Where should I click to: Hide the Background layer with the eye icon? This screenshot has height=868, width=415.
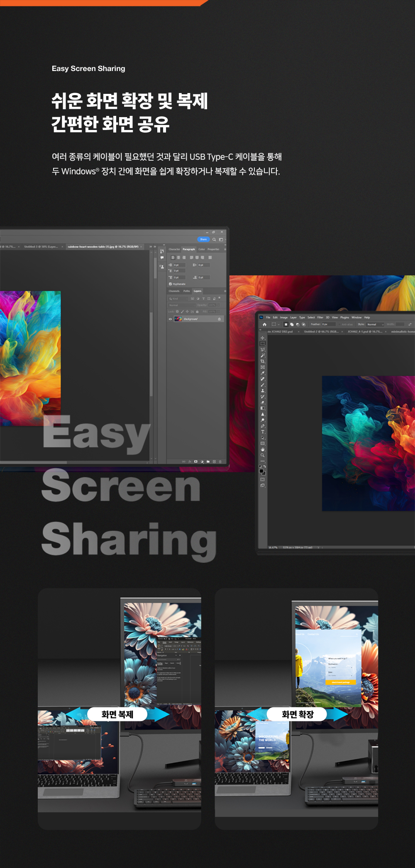pos(170,319)
